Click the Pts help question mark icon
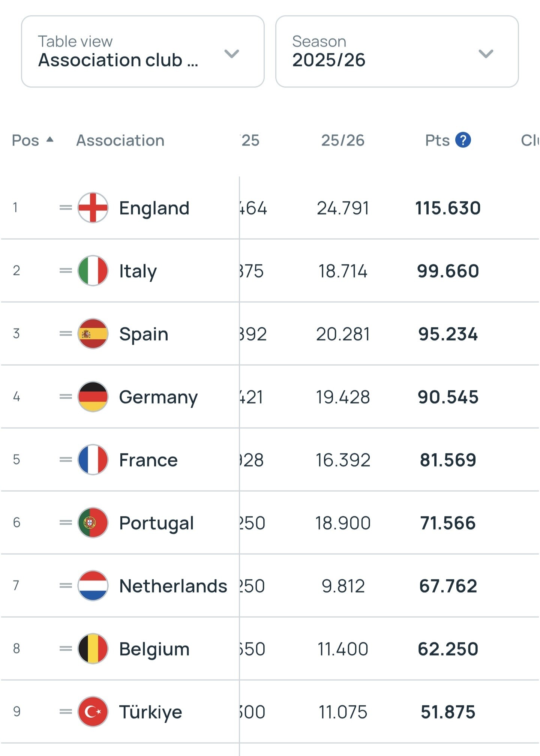The height and width of the screenshot is (756, 540). coord(463,140)
